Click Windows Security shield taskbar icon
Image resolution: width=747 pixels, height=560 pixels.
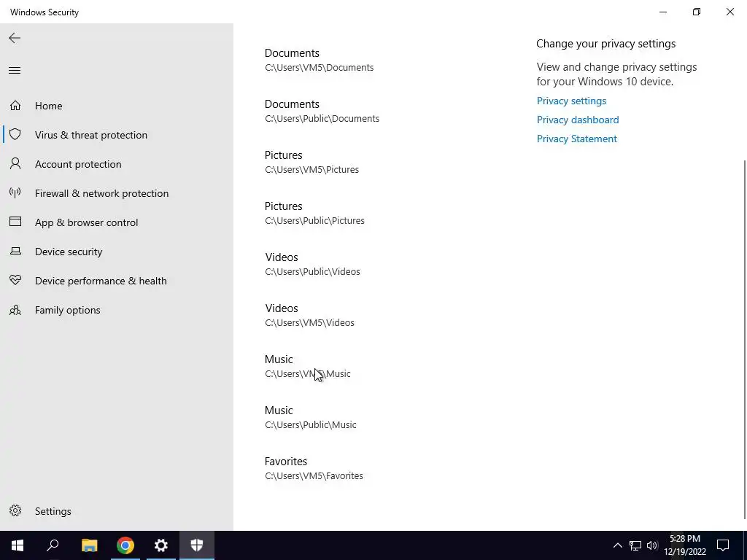tap(197, 545)
